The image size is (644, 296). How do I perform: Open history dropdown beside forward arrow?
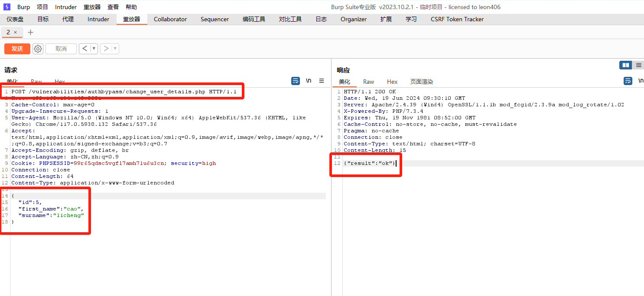point(115,49)
